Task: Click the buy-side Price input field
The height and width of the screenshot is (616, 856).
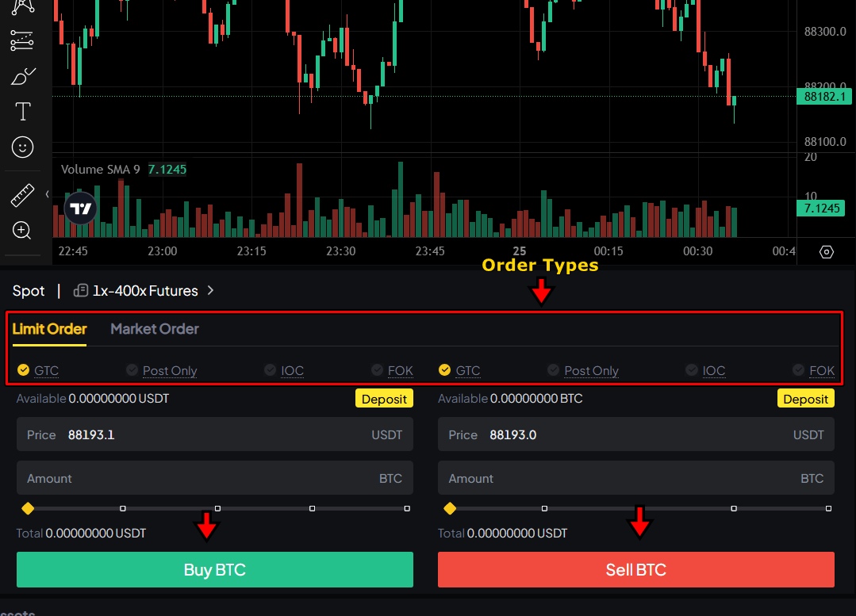Action: click(214, 434)
